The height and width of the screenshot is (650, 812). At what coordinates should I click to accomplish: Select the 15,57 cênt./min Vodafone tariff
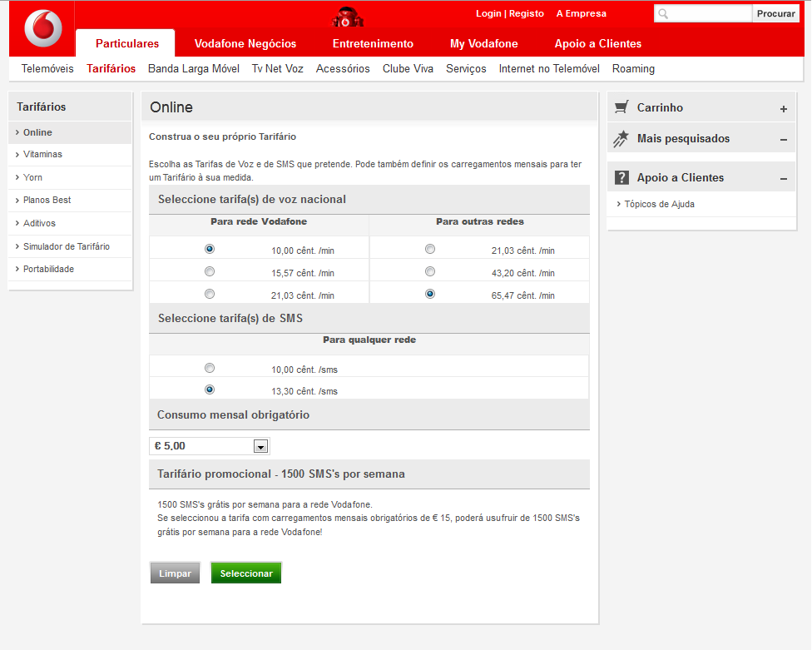pyautogui.click(x=210, y=270)
